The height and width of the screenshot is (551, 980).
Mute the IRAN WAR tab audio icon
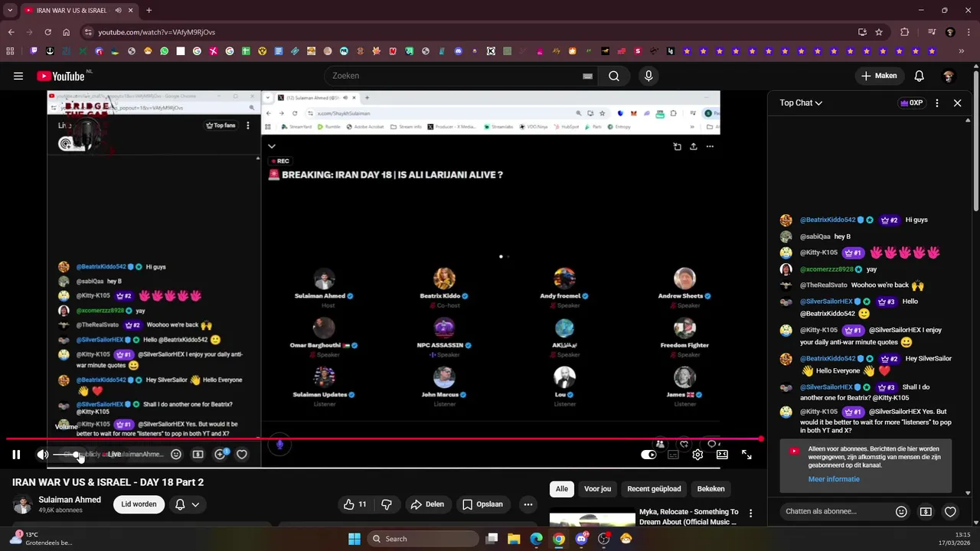(x=118, y=11)
